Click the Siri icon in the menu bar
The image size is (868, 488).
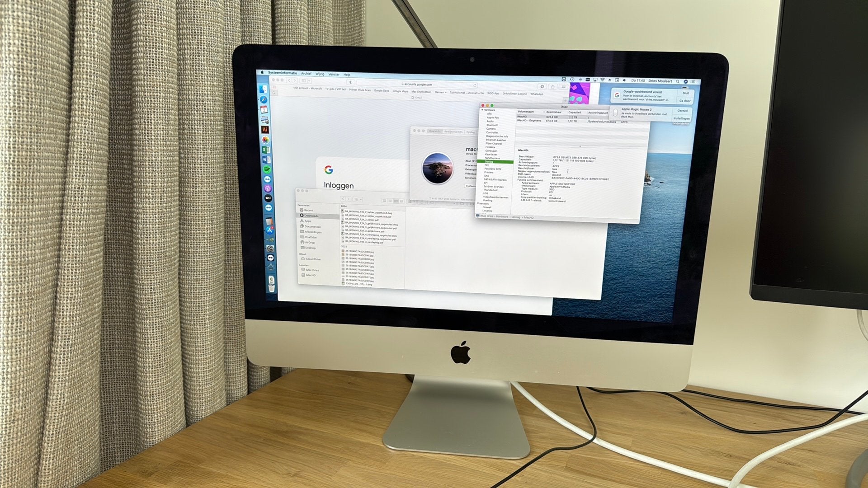point(686,81)
